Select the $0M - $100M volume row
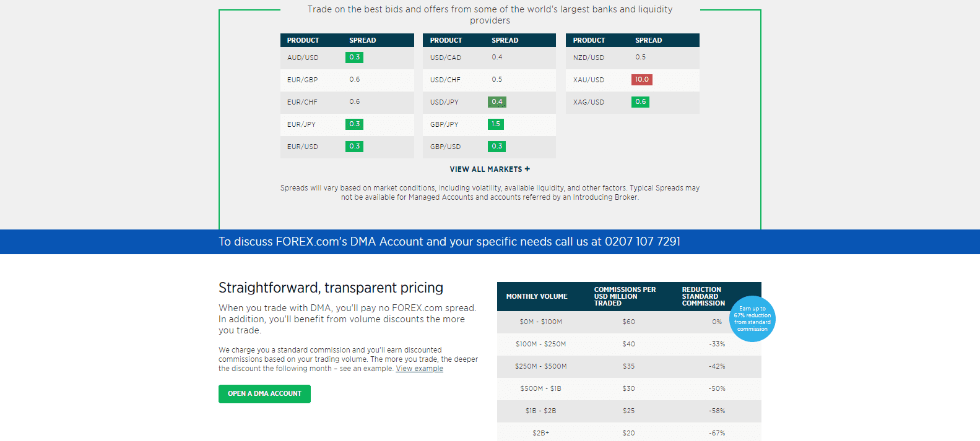 pos(629,322)
